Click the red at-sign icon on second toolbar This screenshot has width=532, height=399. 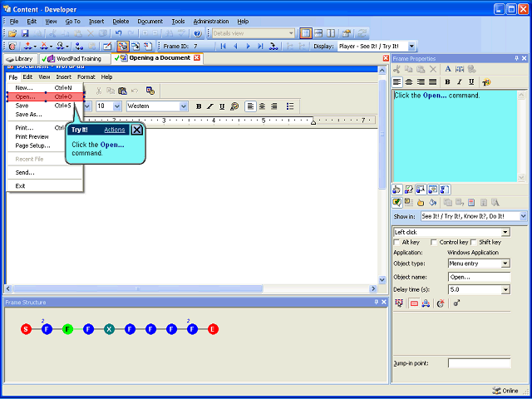tap(12, 47)
